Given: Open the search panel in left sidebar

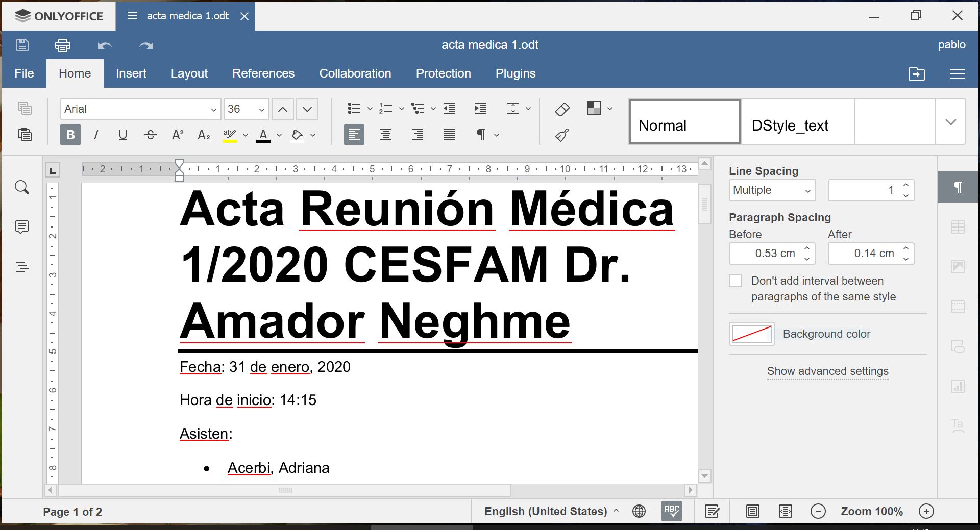Looking at the screenshot, I should 22,187.
